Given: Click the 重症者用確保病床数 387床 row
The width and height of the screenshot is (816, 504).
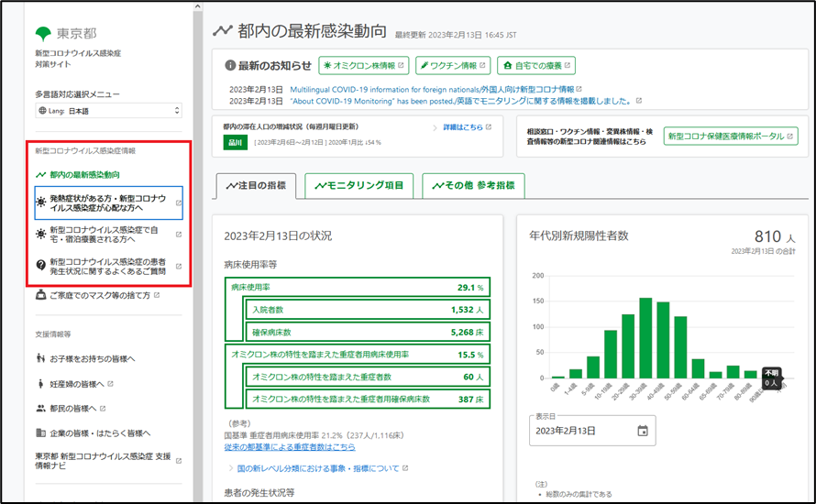Looking at the screenshot, I should pyautogui.click(x=368, y=399).
